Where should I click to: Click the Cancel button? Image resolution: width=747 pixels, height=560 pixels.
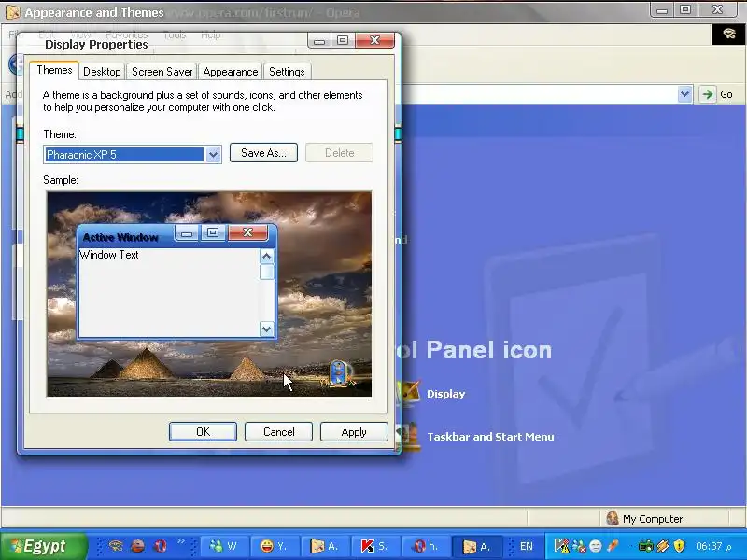278,432
